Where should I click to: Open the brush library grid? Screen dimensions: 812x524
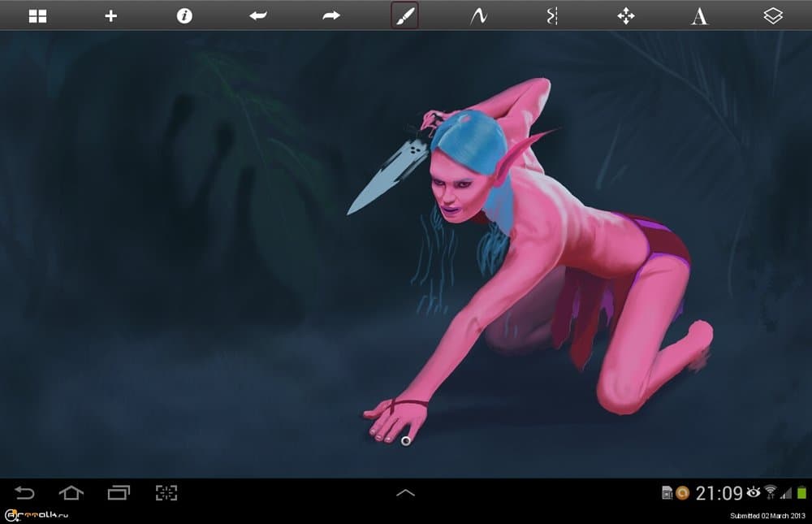pos(37,15)
